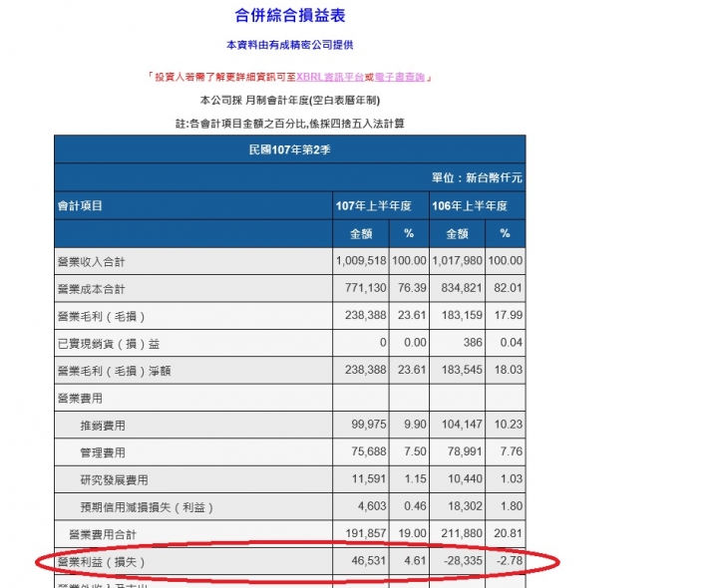Click 金額 header under 107年上半年度
The image size is (718, 588).
pyautogui.click(x=361, y=234)
